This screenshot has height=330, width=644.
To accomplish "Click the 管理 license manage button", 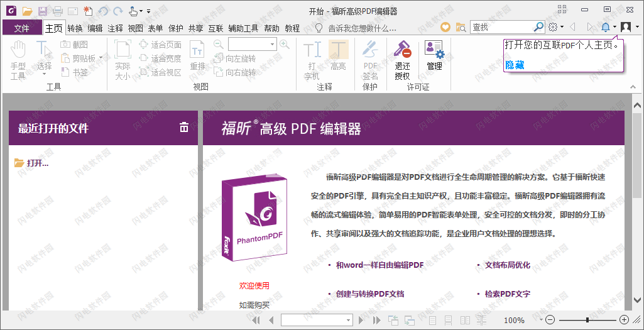I will coord(434,55).
